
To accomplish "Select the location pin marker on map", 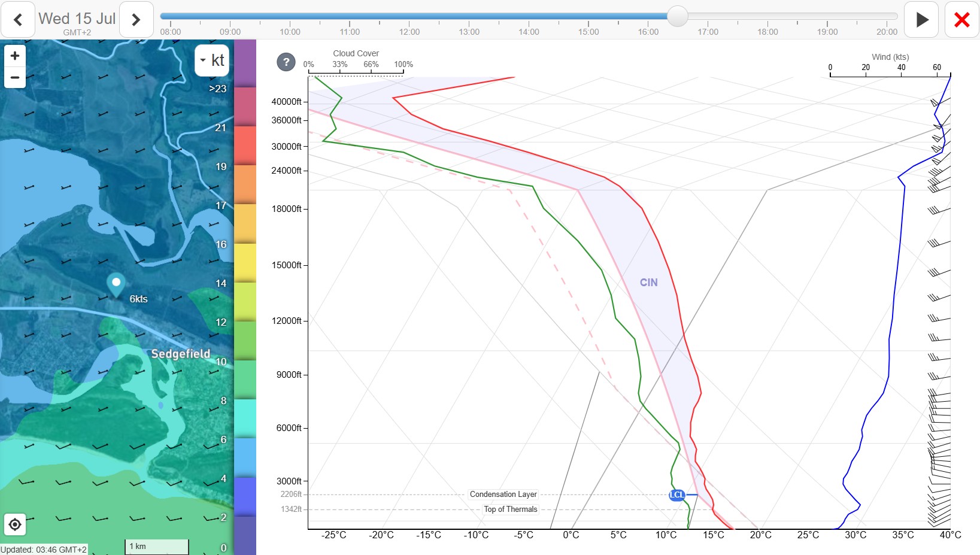I will point(116,285).
